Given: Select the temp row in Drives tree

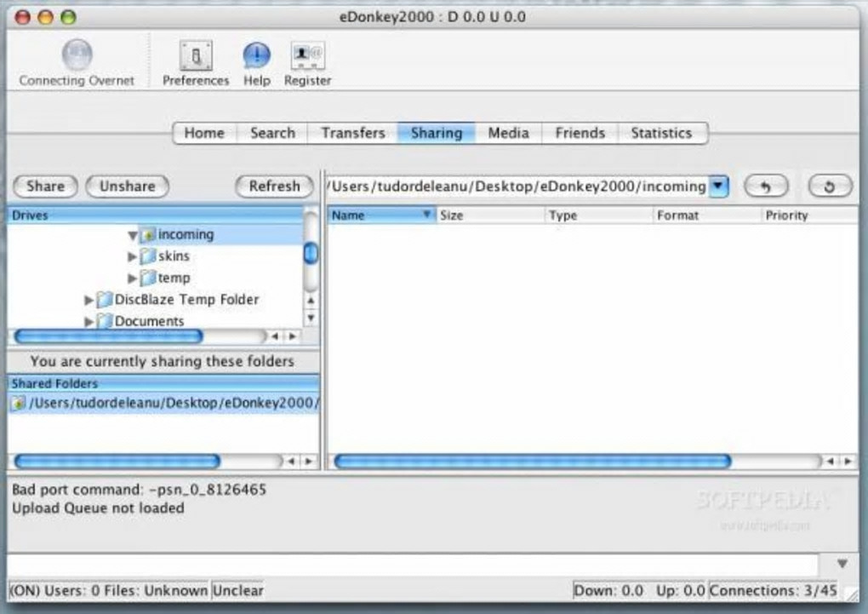Looking at the screenshot, I should 156,278.
